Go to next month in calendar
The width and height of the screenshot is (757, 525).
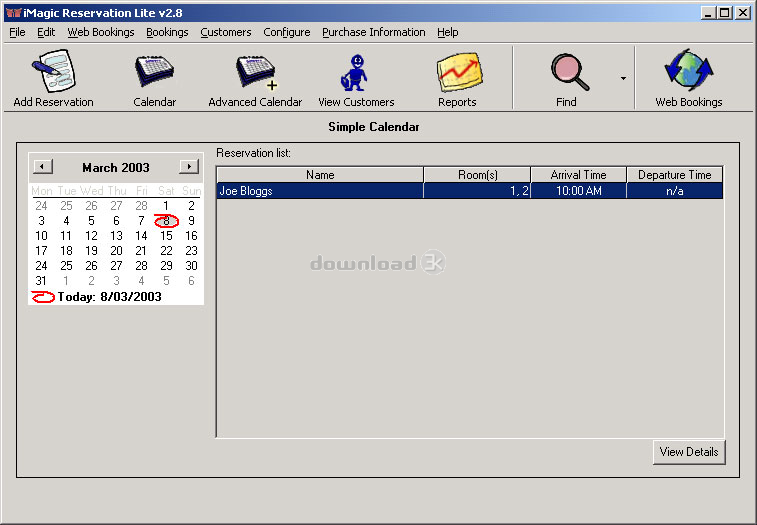(189, 167)
